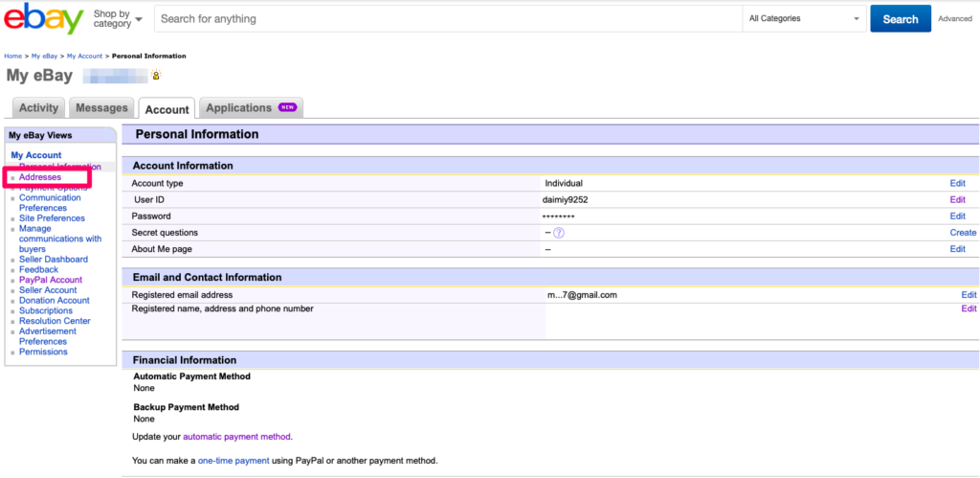Click the Backup Payment Method label
Screen dimensions: 980x478
[187, 407]
